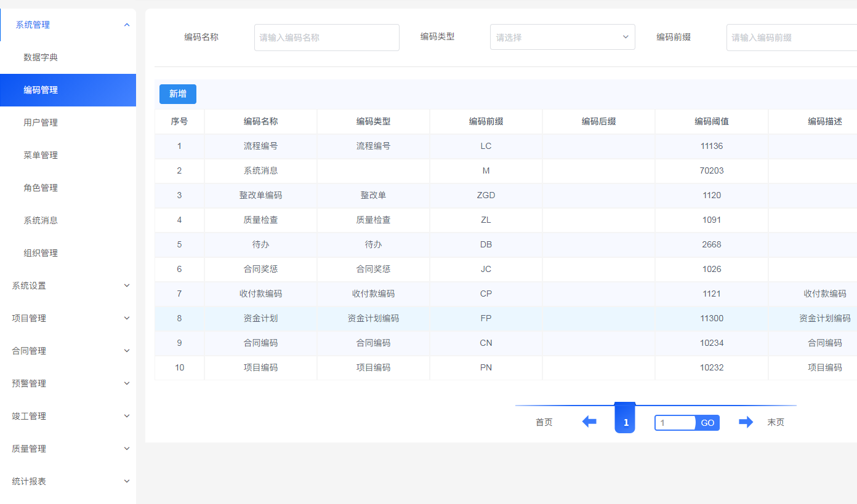This screenshot has height=504, width=857.
Task: Select the 资金计划编码 type cell
Action: tap(374, 318)
